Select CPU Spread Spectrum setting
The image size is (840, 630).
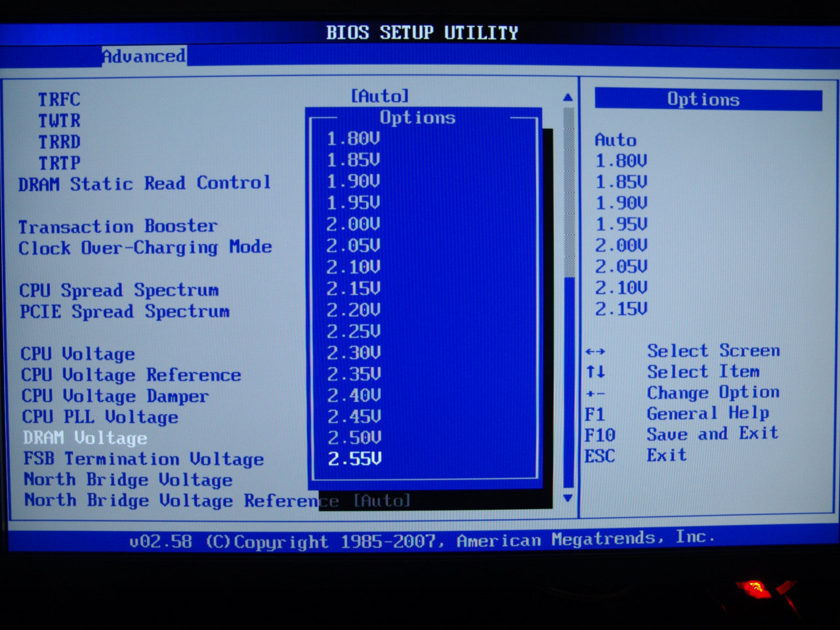tap(119, 290)
